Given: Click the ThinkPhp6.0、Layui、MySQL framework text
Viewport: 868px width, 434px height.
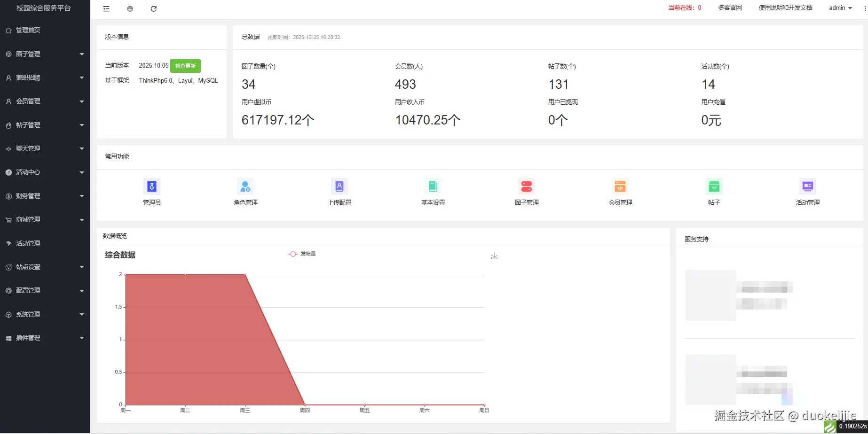Looking at the screenshot, I should tap(179, 81).
